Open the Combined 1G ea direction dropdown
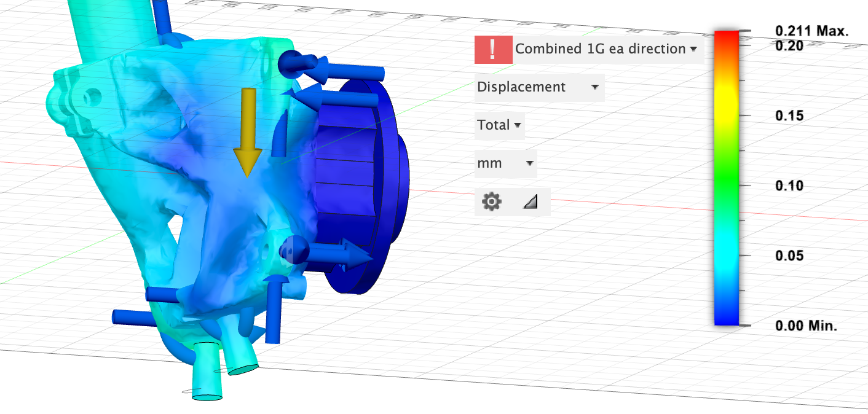868x414 pixels. [x=606, y=49]
